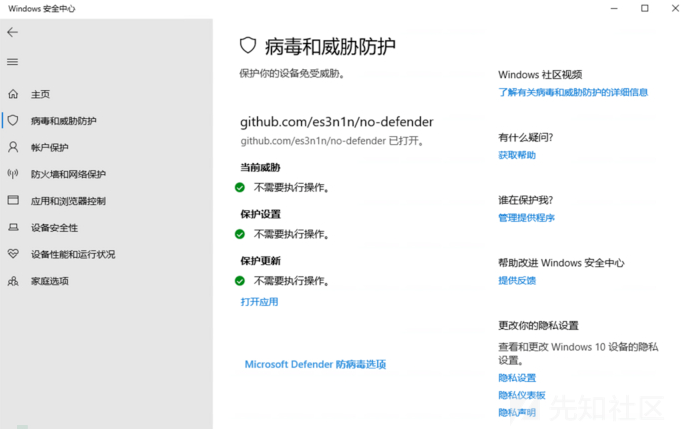Open the hamburger navigation menu icon

click(x=13, y=62)
